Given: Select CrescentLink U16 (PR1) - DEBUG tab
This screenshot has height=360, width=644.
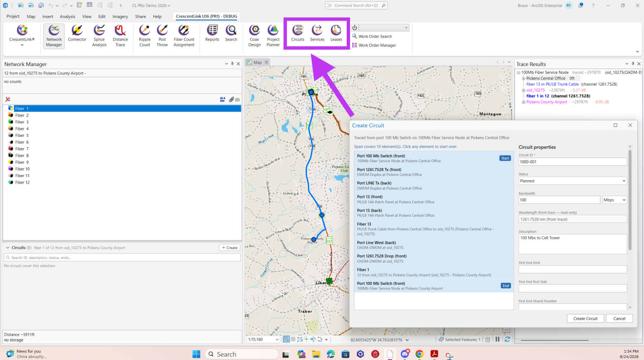Looking at the screenshot, I should 206,16.
